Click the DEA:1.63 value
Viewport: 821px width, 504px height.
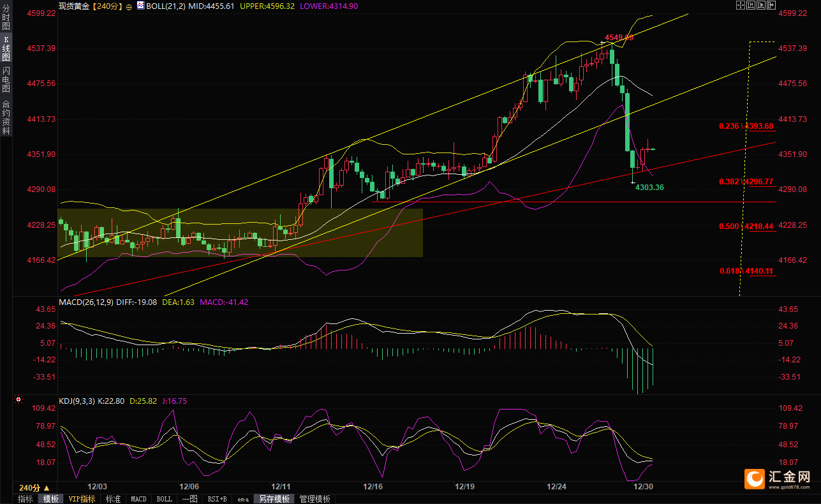(178, 302)
